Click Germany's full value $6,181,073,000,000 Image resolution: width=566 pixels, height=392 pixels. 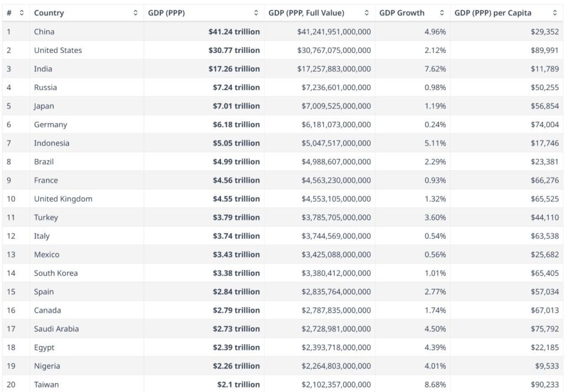[334, 124]
